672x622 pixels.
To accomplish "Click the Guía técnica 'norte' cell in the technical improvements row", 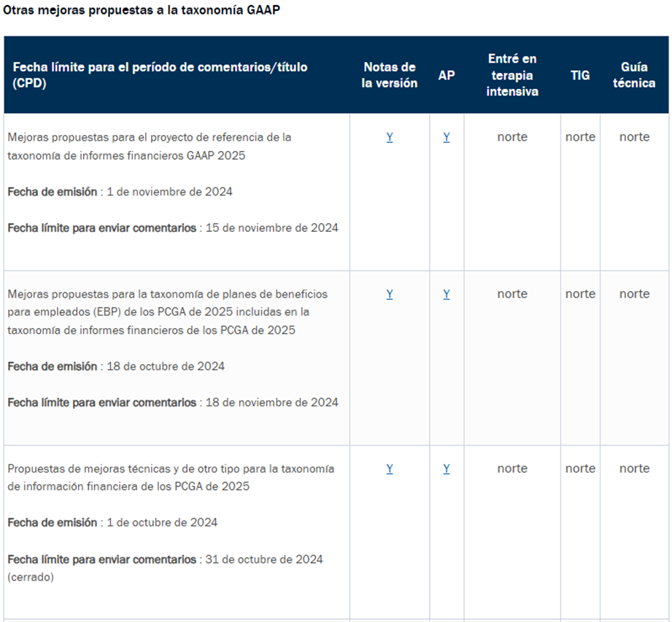I will coord(634,469).
